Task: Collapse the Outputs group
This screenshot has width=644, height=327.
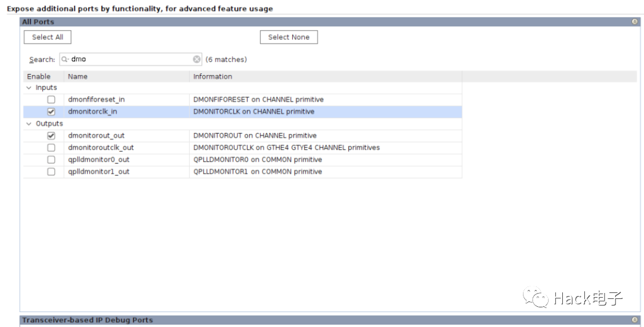Action: [29, 124]
